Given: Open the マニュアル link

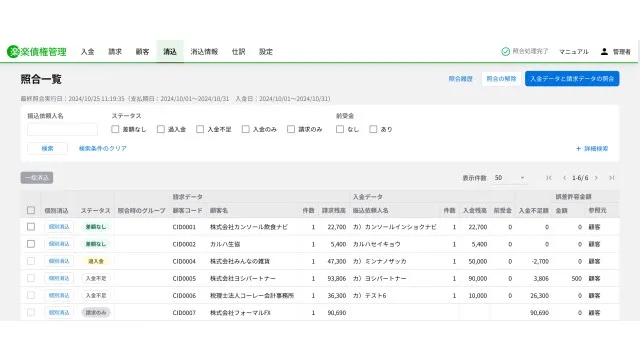Looking at the screenshot, I should [573, 51].
